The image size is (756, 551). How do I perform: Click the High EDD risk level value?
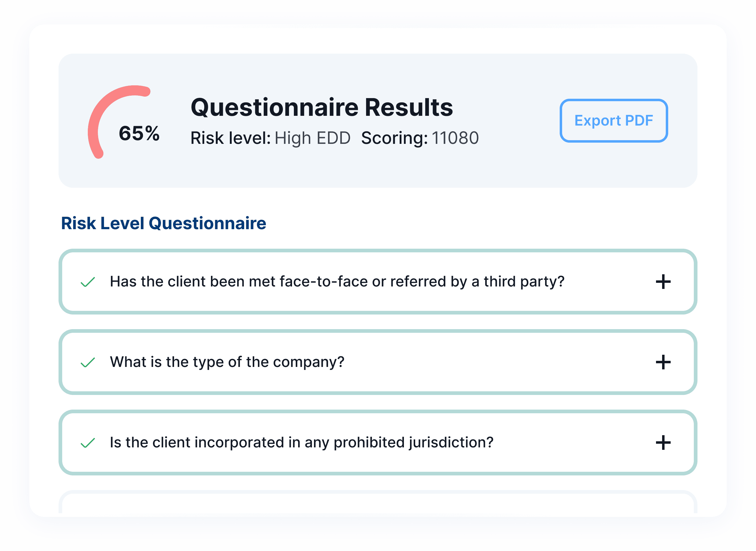point(312,138)
